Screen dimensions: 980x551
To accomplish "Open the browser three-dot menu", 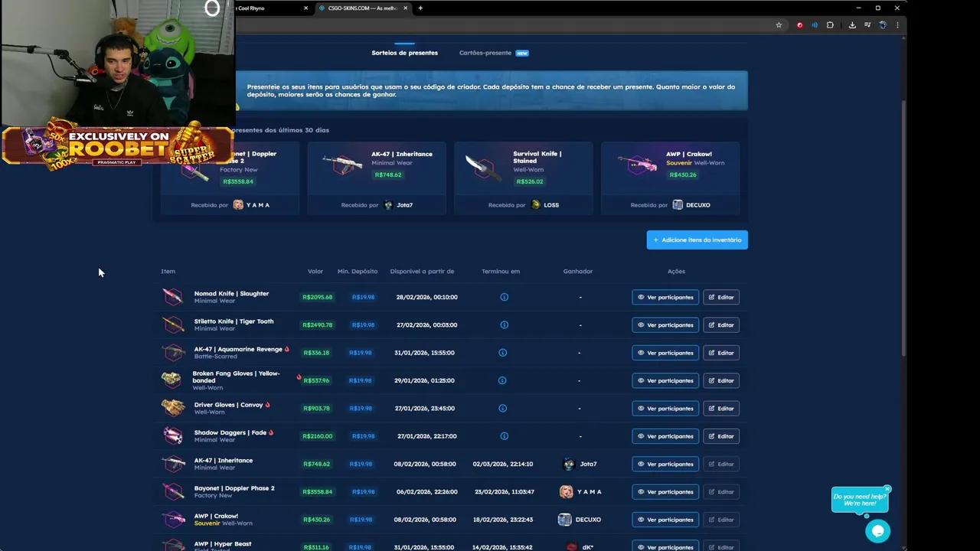I will pos(897,24).
